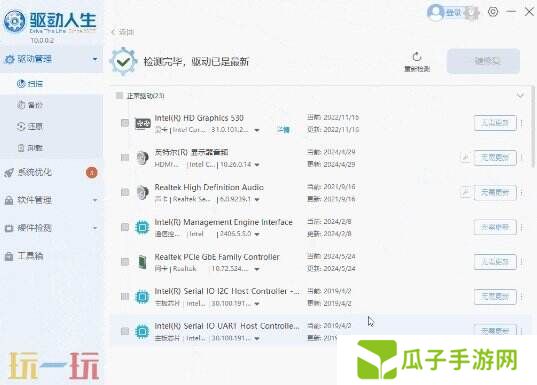
Task: Open more options for Intel HD Graphics 530
Action: (522, 123)
